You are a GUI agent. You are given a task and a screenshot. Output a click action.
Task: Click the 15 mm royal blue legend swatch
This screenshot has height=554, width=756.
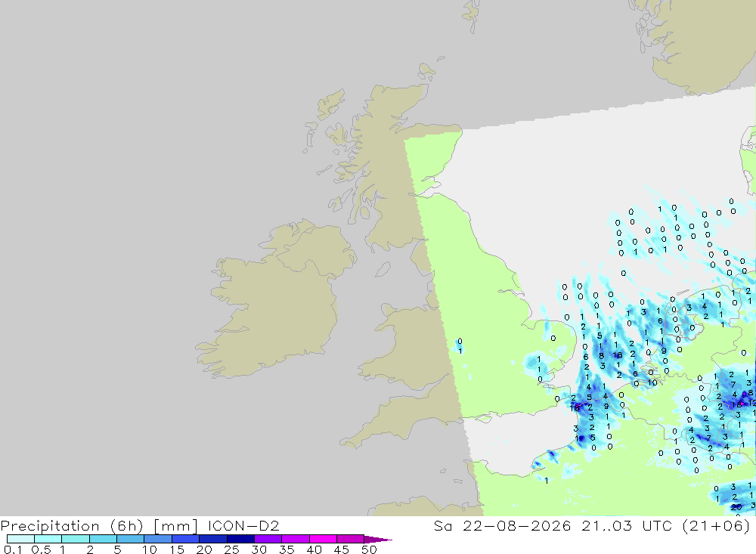click(186, 539)
